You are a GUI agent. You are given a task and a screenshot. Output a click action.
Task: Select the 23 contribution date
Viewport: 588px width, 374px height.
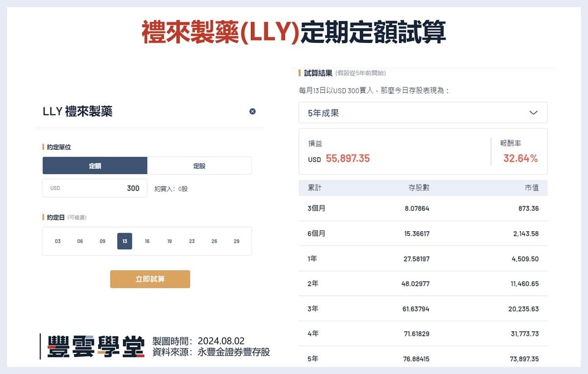[192, 241]
